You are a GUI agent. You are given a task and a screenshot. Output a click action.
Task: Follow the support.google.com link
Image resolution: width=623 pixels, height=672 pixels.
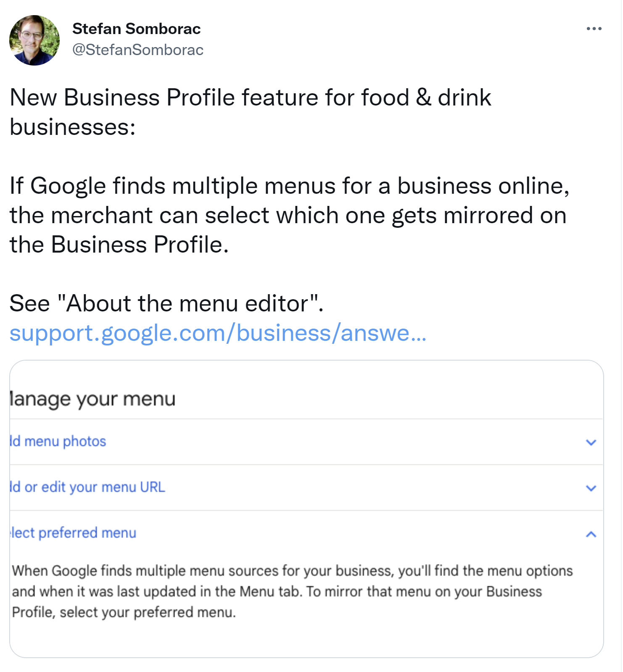tap(218, 333)
